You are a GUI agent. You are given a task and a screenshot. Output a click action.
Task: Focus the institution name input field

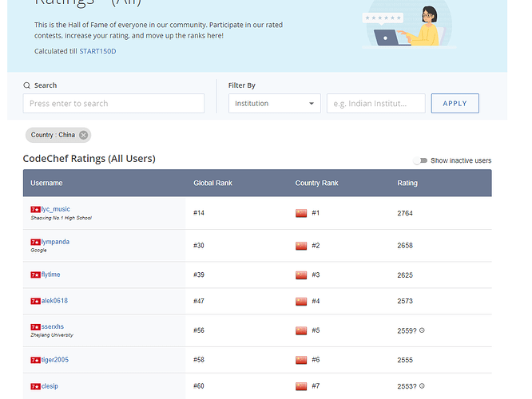click(x=376, y=104)
